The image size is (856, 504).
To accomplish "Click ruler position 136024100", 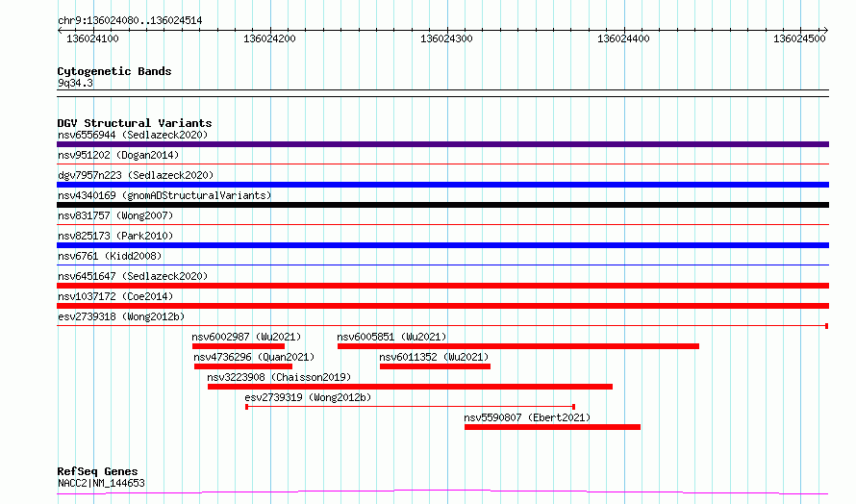I will [92, 38].
